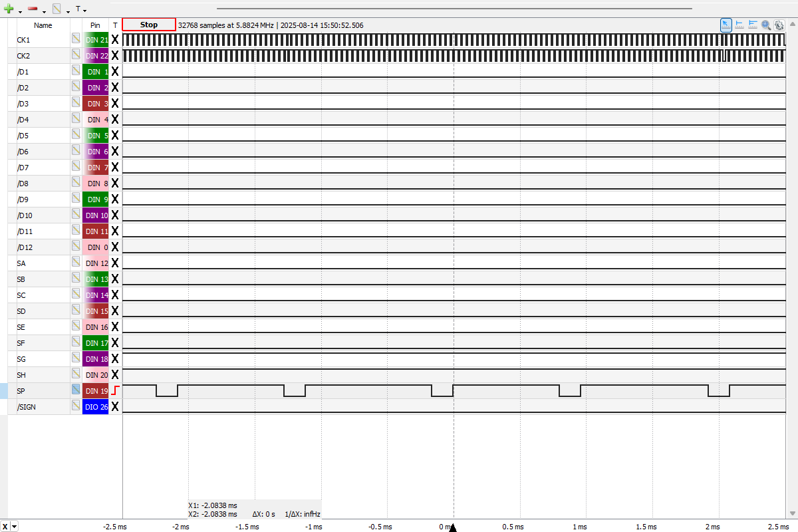Viewport: 798px width, 532px height.
Task: Click the Pin column header
Action: [95, 25]
